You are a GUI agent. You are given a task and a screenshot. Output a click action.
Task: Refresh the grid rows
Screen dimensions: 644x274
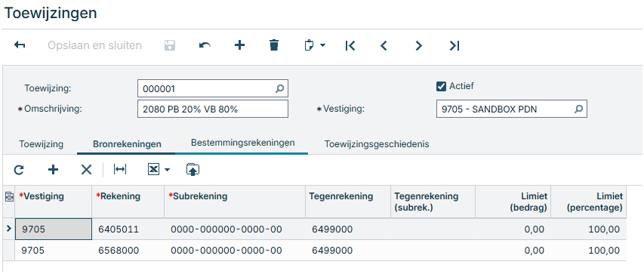[x=19, y=170]
